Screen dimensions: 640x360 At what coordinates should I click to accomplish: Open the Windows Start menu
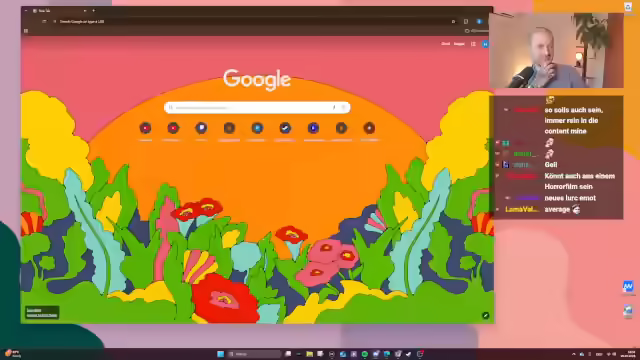click(220, 354)
